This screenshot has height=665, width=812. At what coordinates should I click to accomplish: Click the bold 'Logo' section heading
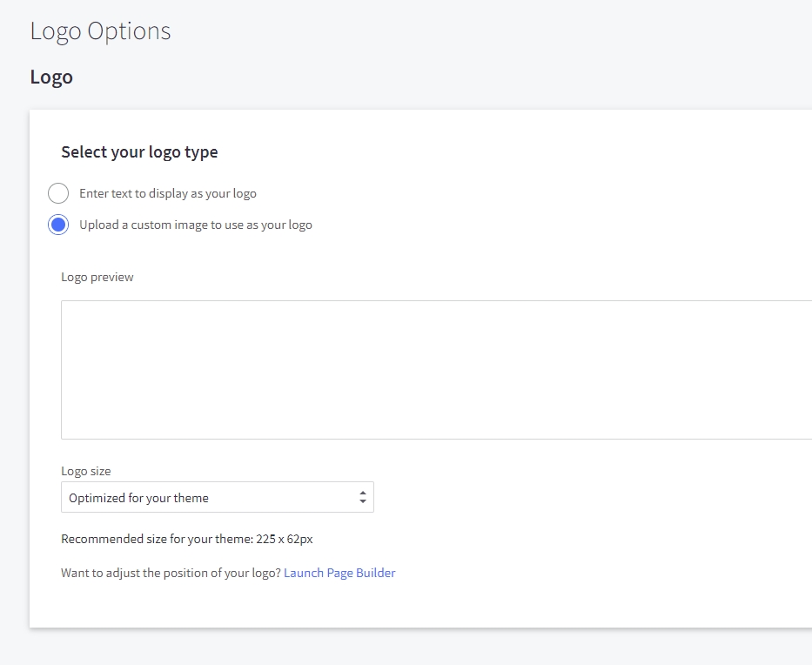(51, 77)
